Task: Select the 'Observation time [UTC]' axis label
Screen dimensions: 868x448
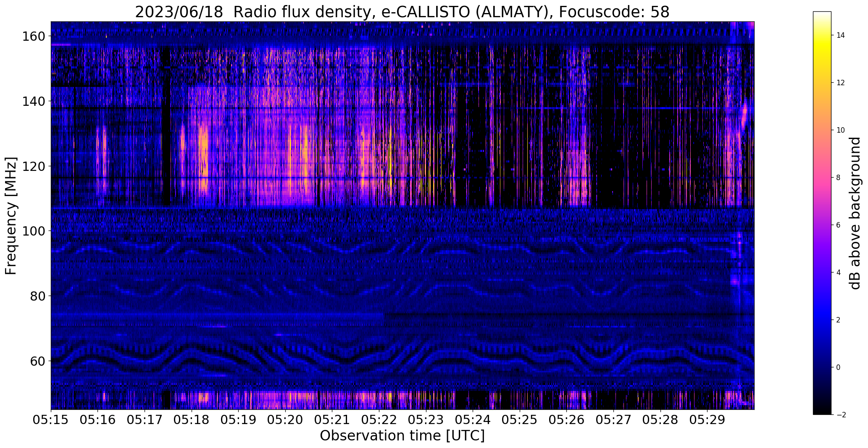Action: click(x=402, y=436)
